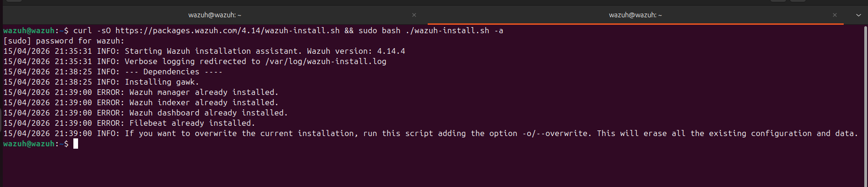
Task: Click the "-o/--overwrite" option text
Action: pyautogui.click(x=556, y=134)
